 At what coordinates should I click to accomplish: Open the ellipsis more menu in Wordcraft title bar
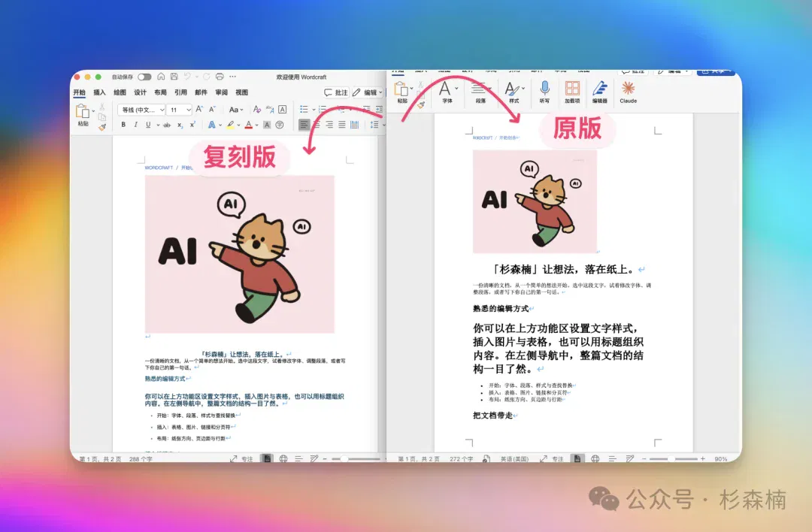click(x=233, y=77)
